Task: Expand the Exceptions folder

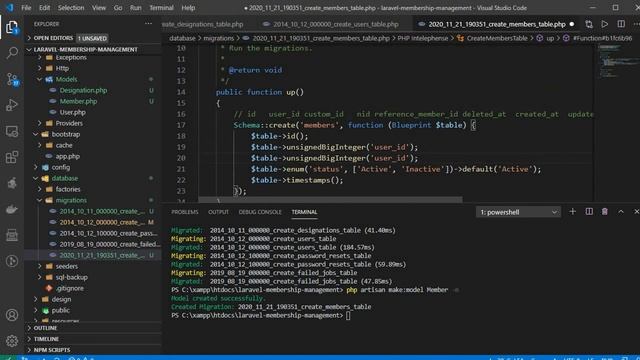Action: tap(71, 58)
